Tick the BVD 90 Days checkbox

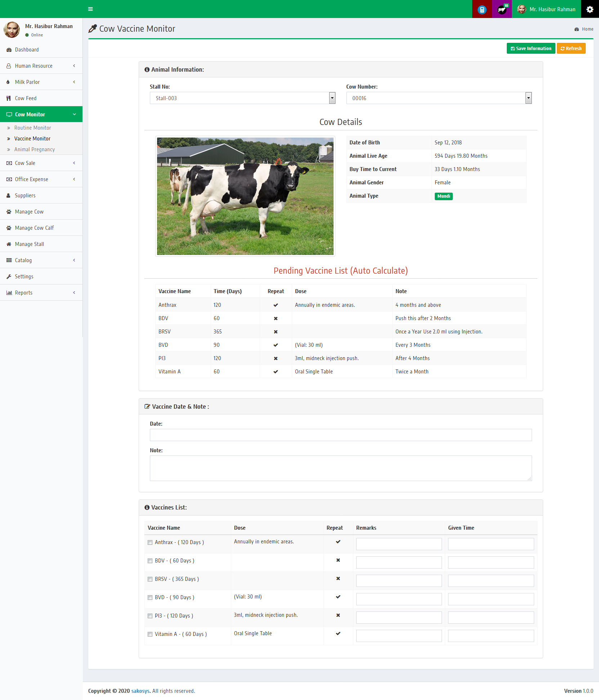tap(150, 597)
